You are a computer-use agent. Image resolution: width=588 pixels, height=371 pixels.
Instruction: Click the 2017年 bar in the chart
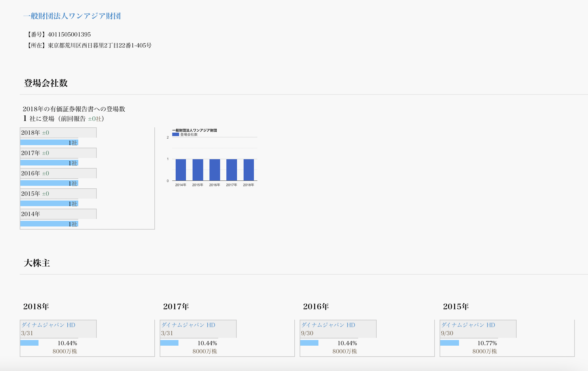(x=232, y=170)
